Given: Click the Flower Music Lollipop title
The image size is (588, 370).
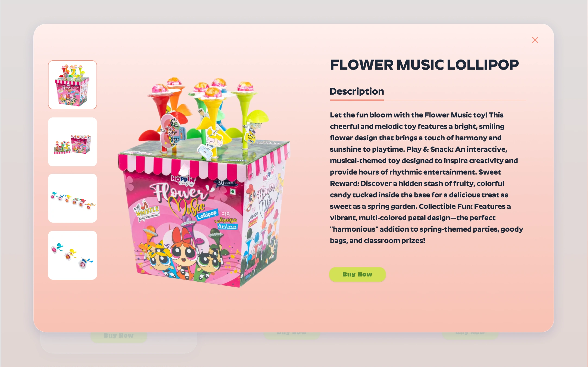Looking at the screenshot, I should [x=424, y=65].
